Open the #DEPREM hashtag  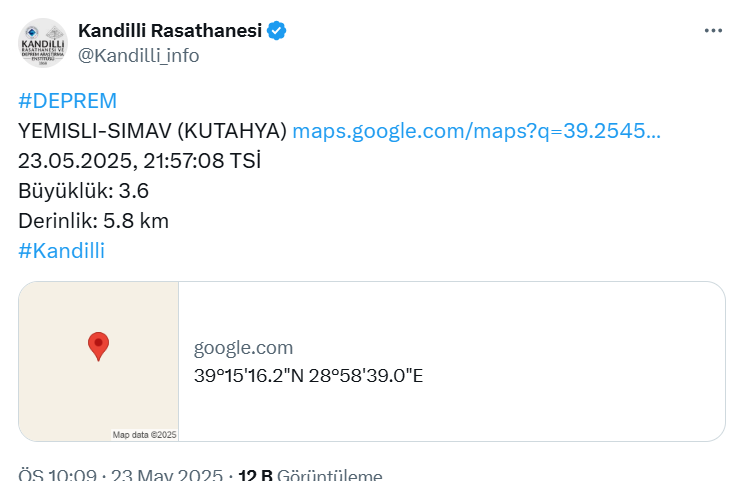coord(67,101)
